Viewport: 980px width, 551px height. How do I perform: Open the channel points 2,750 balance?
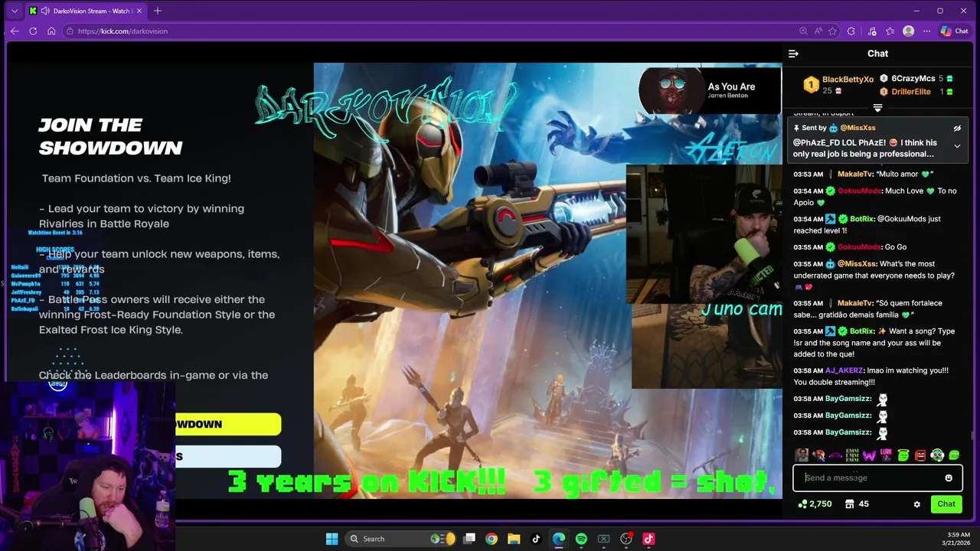click(815, 504)
